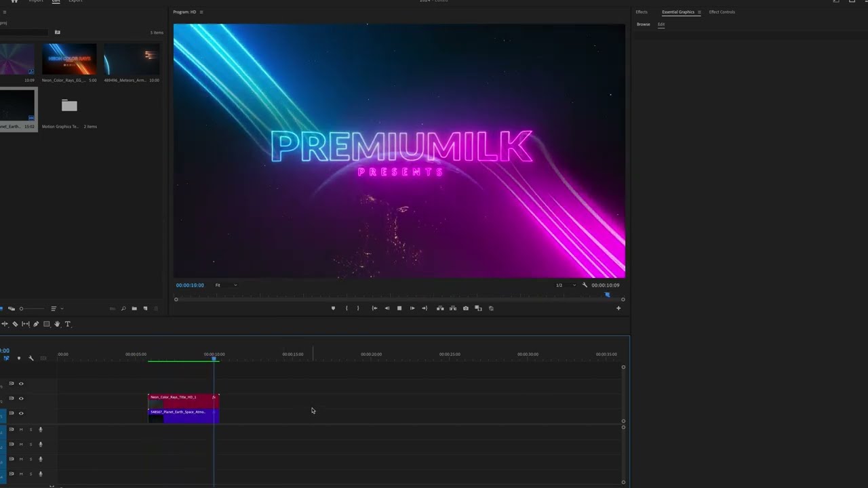The width and height of the screenshot is (868, 488).
Task: Toggle the timeline caption track options icon
Action: 43,358
